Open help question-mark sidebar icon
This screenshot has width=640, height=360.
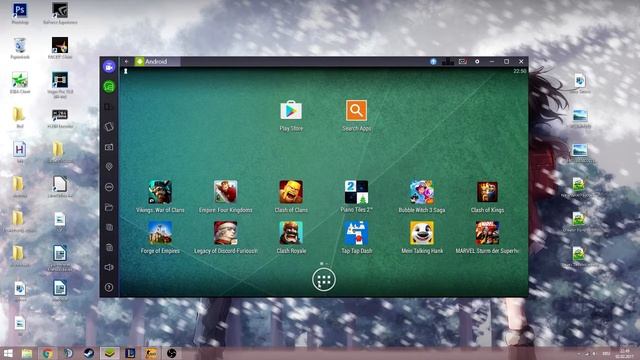(x=109, y=287)
